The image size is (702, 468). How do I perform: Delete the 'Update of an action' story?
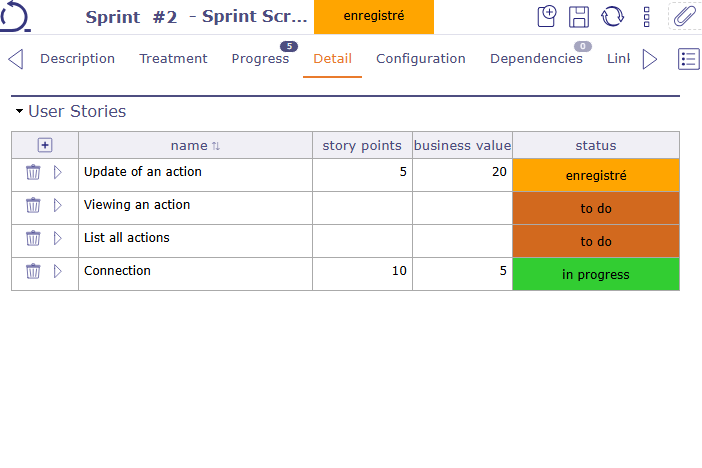(x=33, y=172)
